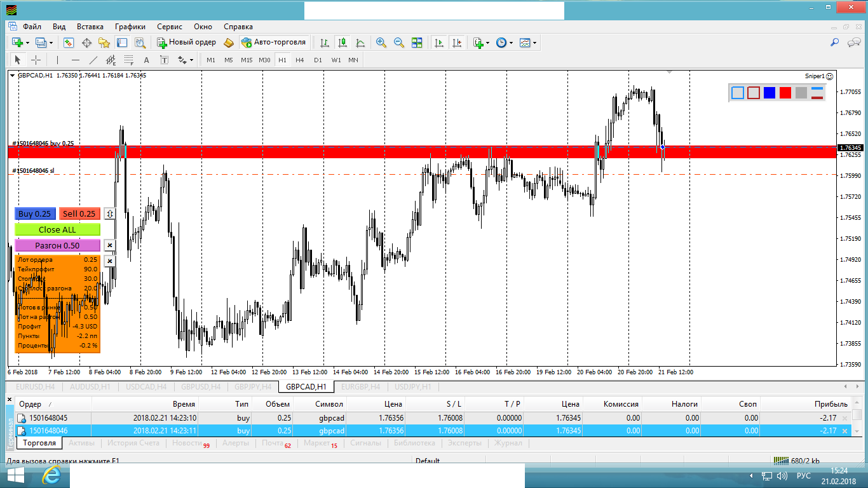The height and width of the screenshot is (488, 868).
Task: Pick the solid blue color swatch
Action: 770,93
